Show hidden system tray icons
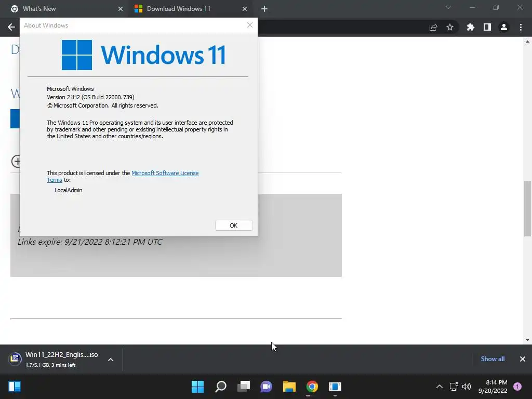The image size is (532, 399). (x=440, y=387)
